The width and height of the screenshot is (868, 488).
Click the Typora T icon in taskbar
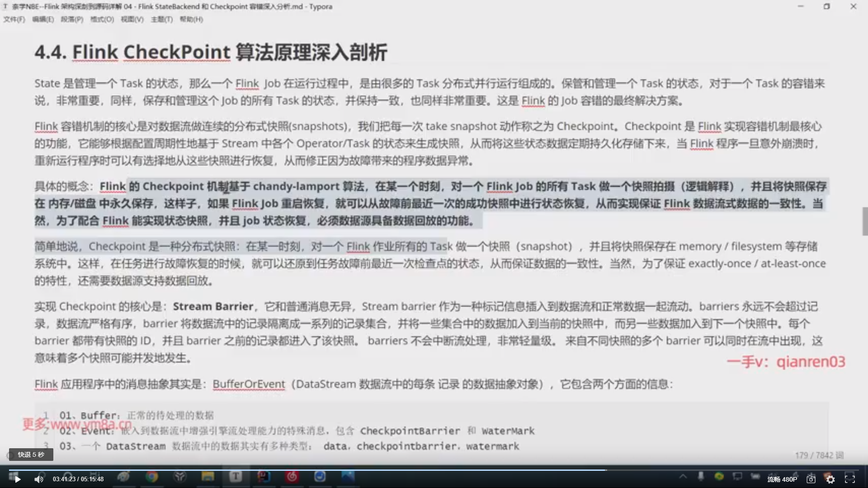(x=236, y=476)
